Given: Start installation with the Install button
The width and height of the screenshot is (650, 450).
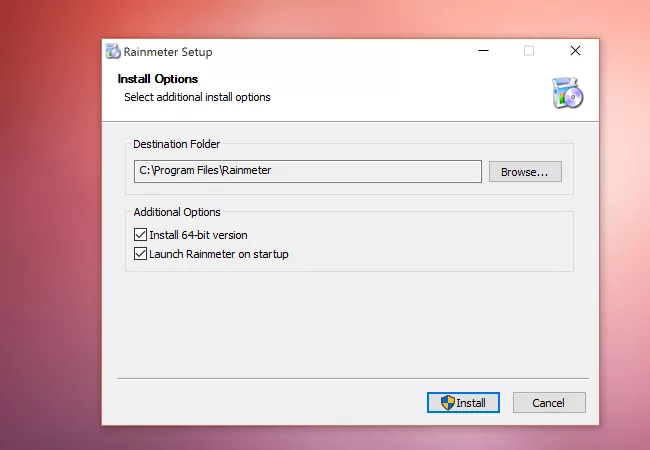Looking at the screenshot, I should tap(462, 403).
